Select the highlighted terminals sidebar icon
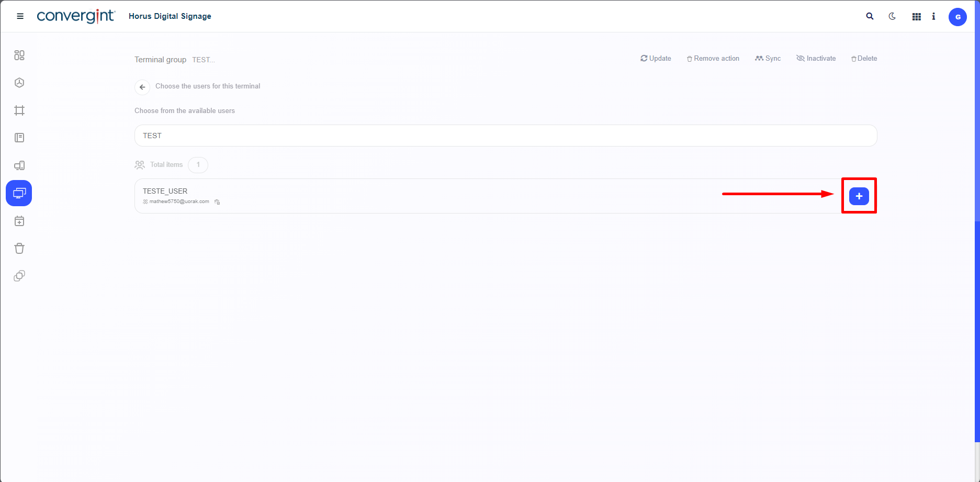Screen dimensions: 980x482 (19, 193)
